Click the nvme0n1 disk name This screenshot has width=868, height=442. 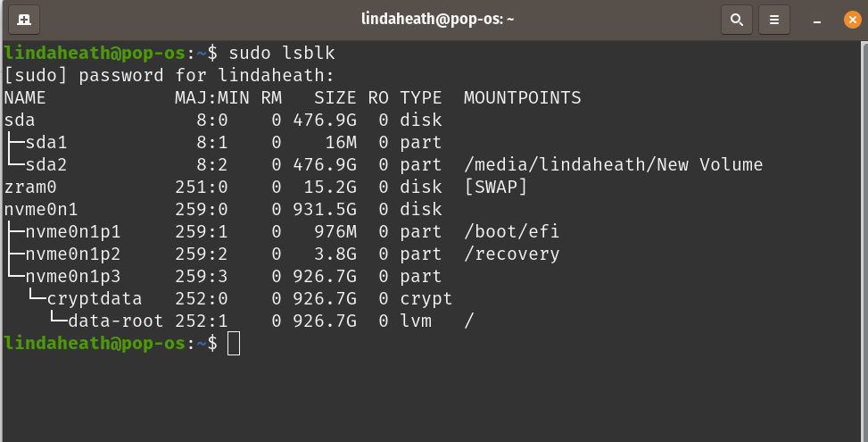41,209
